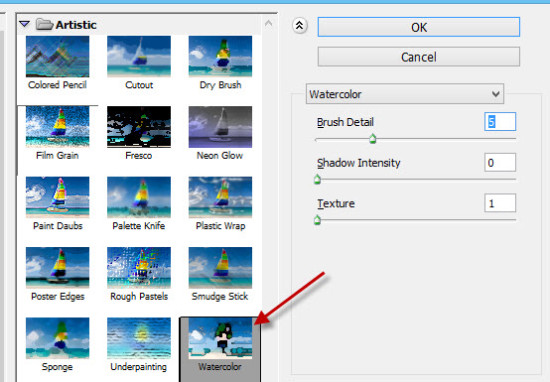Pick the Palette Knife filter thumbnail
550x382 pixels.
pyautogui.click(x=139, y=197)
